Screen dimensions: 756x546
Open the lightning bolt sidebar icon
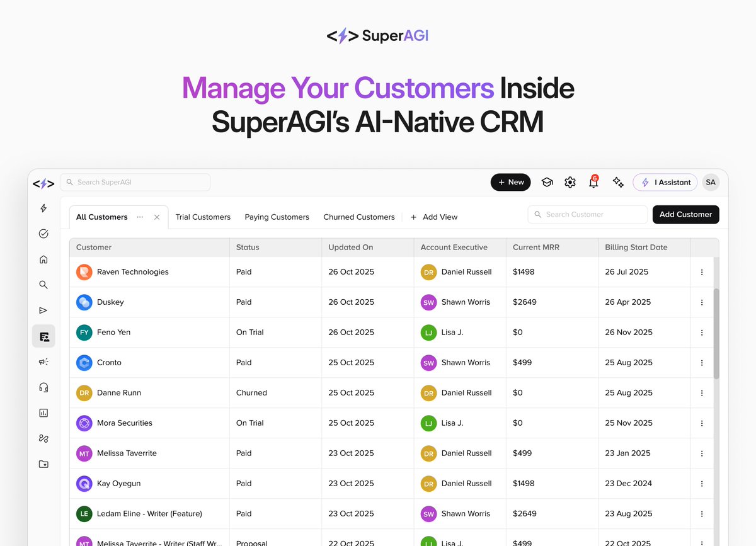(x=43, y=208)
